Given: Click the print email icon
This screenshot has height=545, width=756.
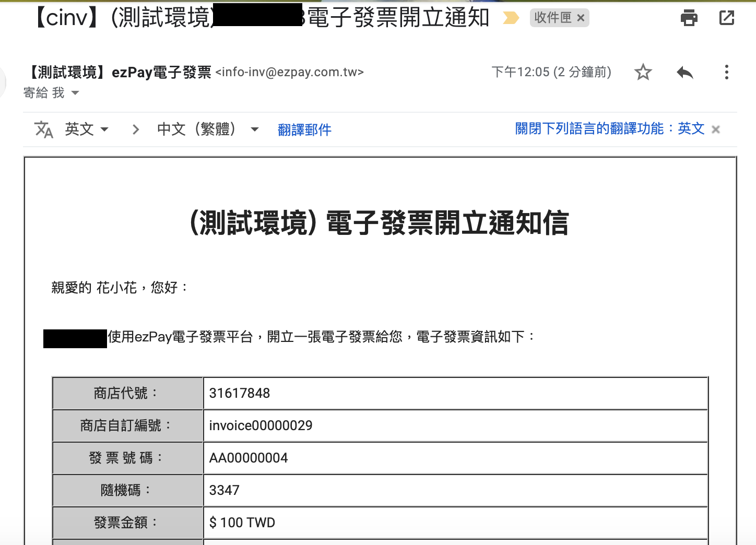Looking at the screenshot, I should (690, 17).
